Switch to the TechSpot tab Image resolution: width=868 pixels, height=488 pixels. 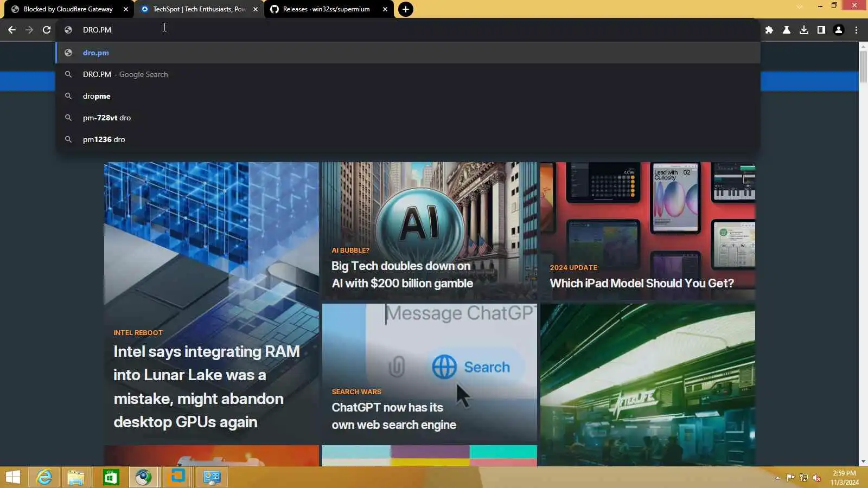[199, 9]
